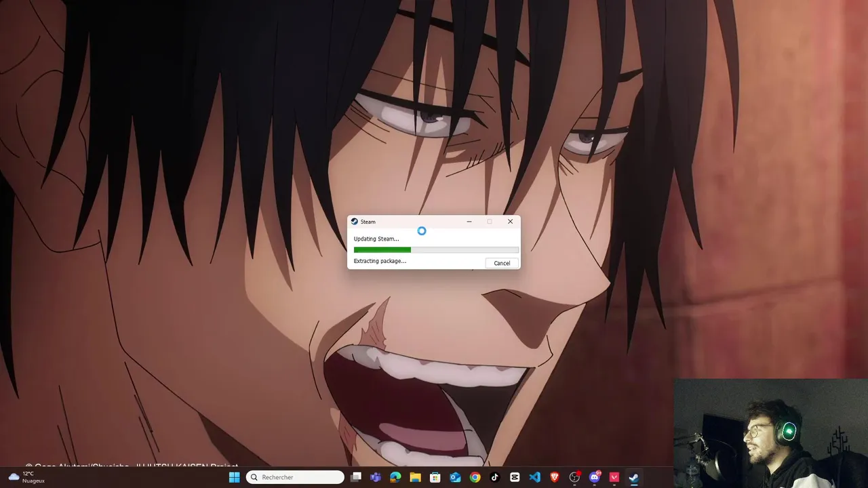Open Microsoft Store from the taskbar
The width and height of the screenshot is (868, 488).
click(435, 477)
